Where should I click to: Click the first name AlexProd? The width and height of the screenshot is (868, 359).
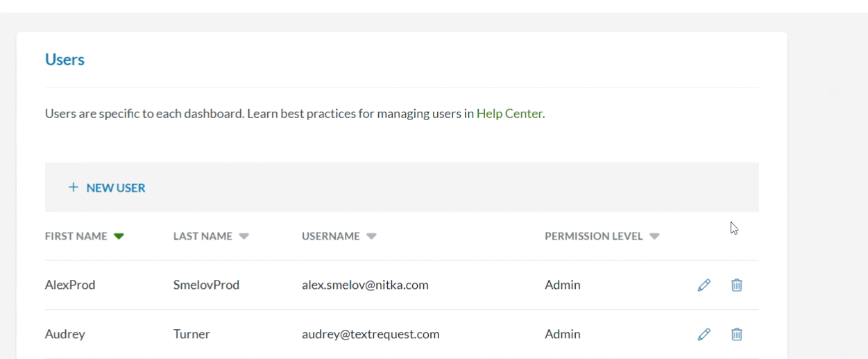[x=70, y=285]
